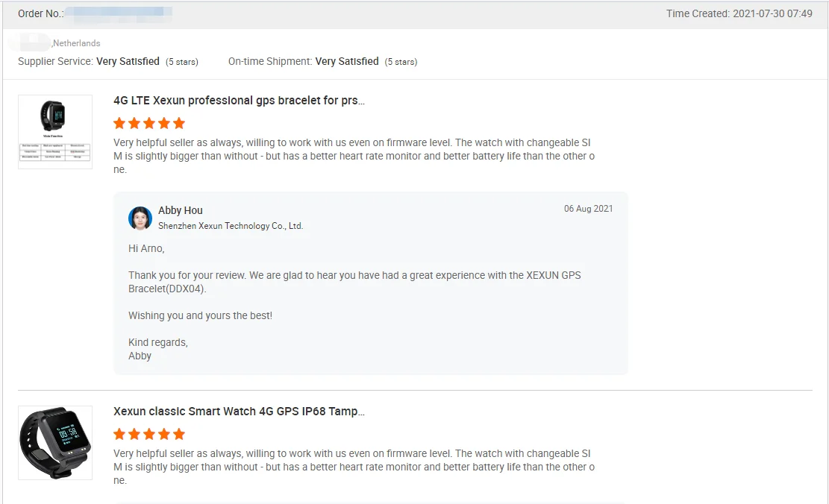
Task: Click first star of GPS bracelet rating
Action: tap(119, 124)
